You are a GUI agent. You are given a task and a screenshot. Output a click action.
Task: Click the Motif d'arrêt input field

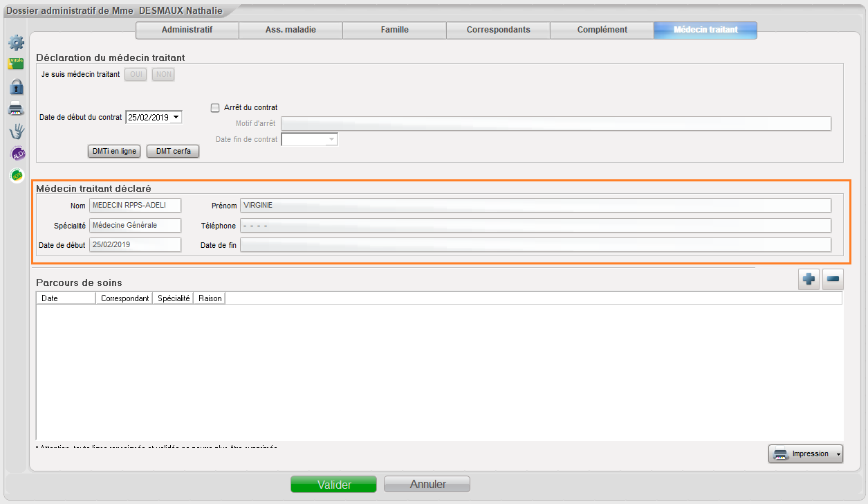coord(555,124)
